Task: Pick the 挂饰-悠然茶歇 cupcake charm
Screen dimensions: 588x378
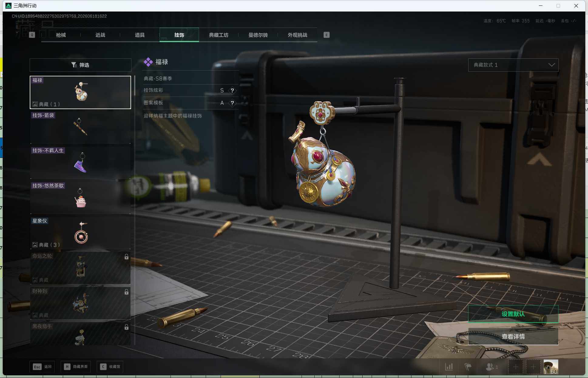Action: [x=80, y=198]
